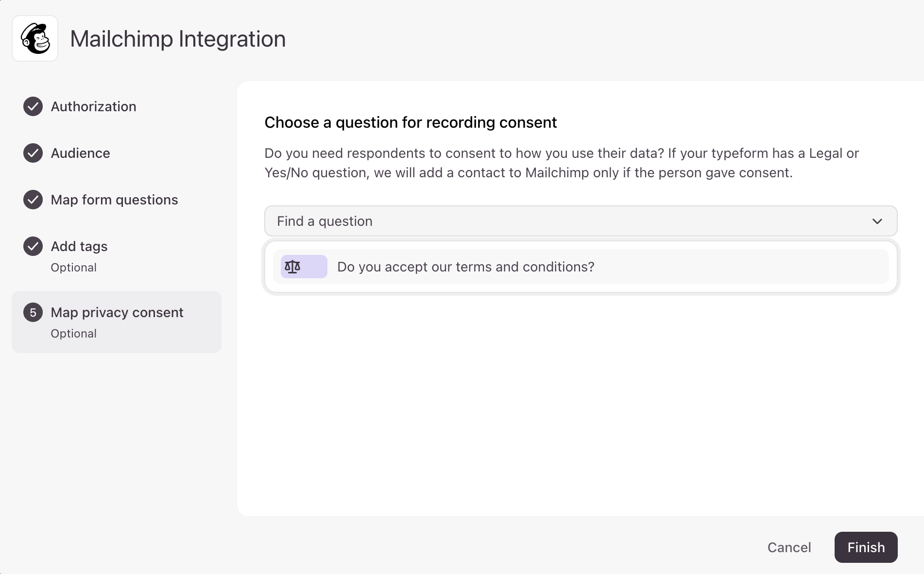Click the 'Mailchimp Integration' title text
The height and width of the screenshot is (574, 924).
(x=178, y=39)
